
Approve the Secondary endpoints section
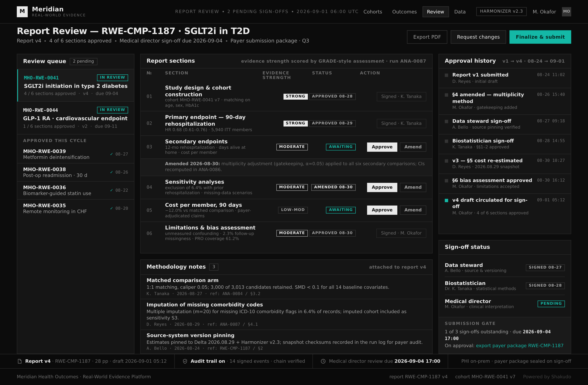click(x=382, y=147)
